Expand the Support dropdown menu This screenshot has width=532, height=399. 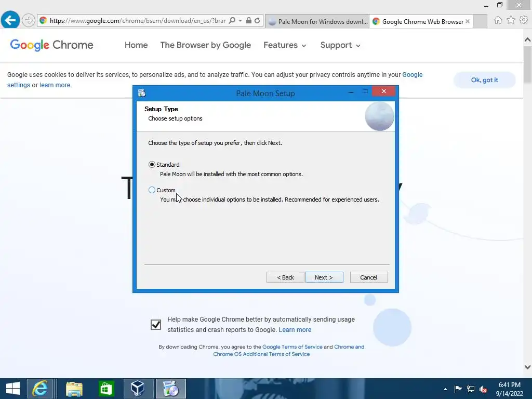[340, 45]
